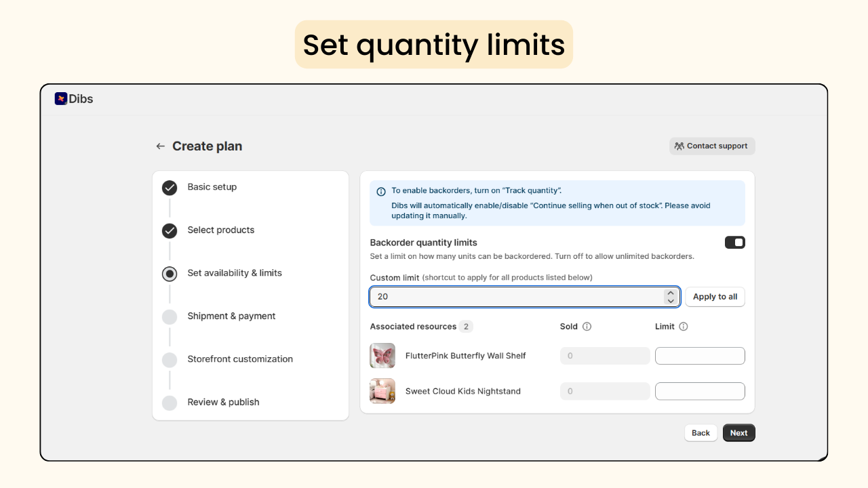Click the Select products completed step
This screenshot has width=868, height=488.
tap(170, 230)
